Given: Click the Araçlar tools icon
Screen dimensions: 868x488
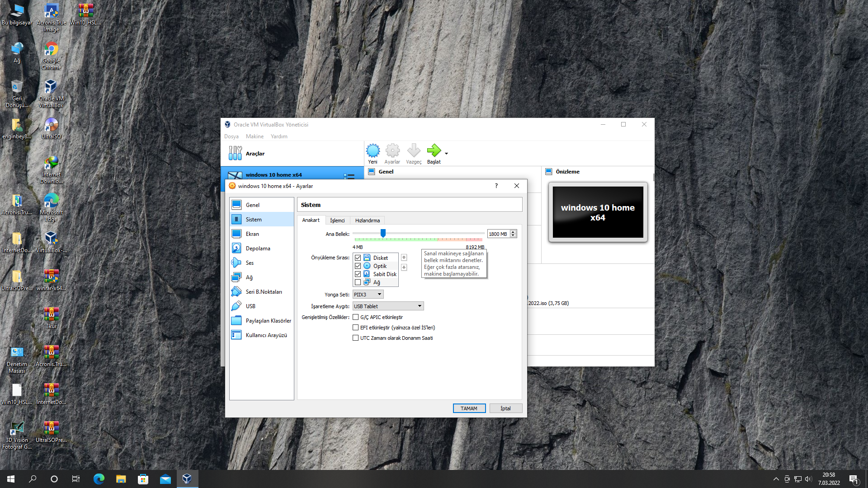Looking at the screenshot, I should point(235,153).
